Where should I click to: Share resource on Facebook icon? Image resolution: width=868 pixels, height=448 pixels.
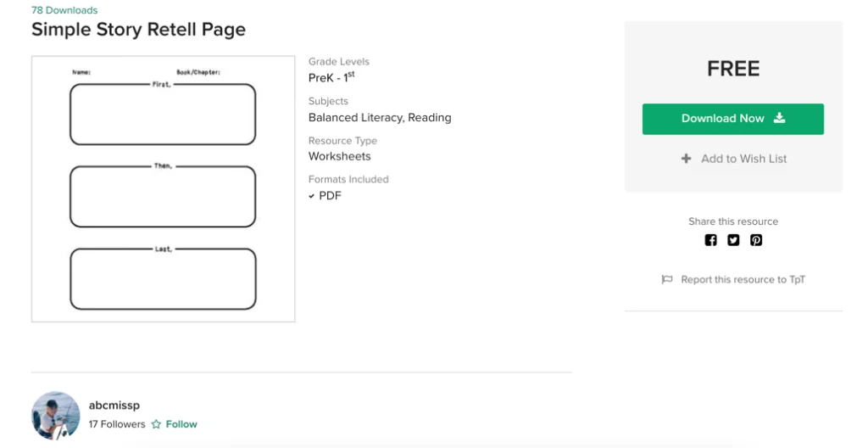711,240
